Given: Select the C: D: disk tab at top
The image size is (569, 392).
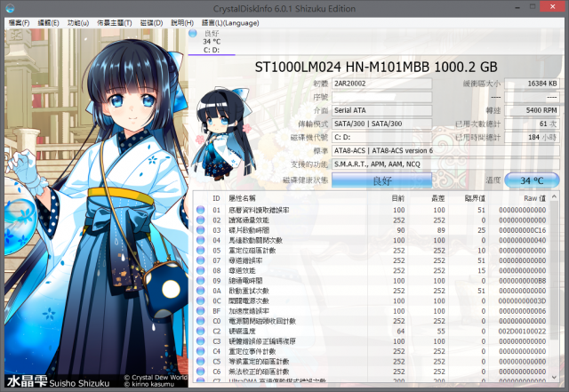Looking at the screenshot, I should tap(212, 42).
